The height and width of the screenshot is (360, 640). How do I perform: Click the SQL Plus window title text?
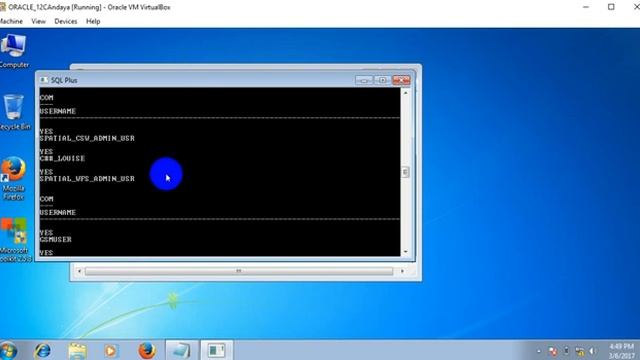(x=64, y=80)
